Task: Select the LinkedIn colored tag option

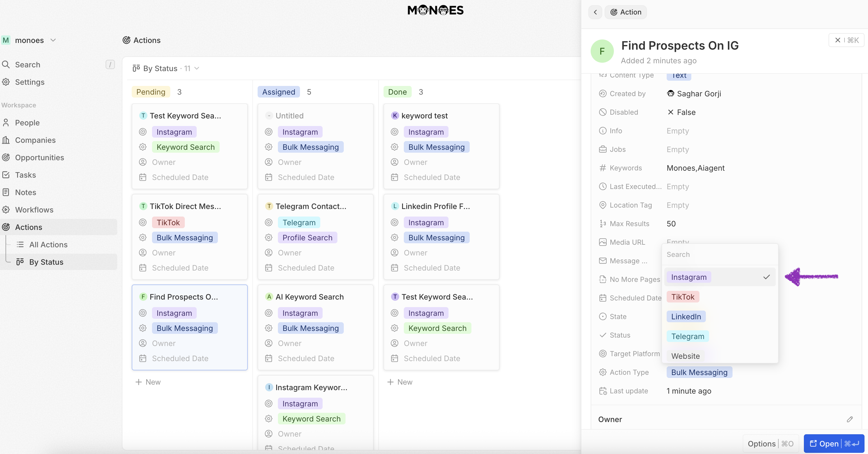Action: click(686, 316)
